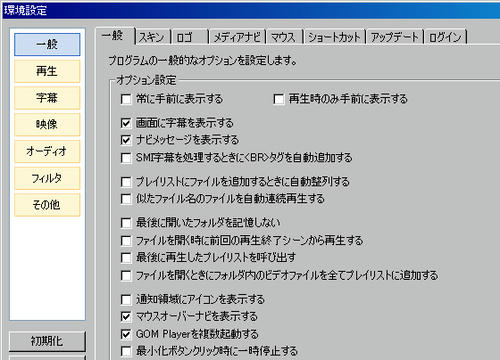Check プレイリスト自動整列する option
This screenshot has width=500, height=360.
tap(126, 182)
